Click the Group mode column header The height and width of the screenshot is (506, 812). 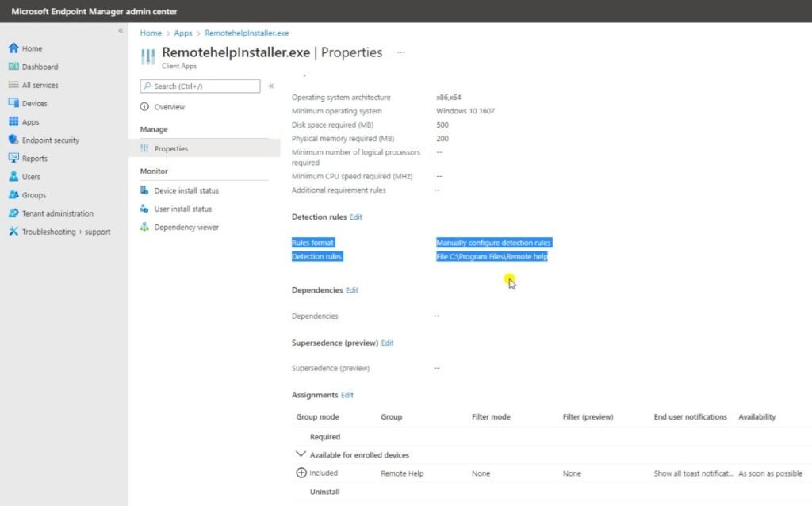[x=317, y=417]
